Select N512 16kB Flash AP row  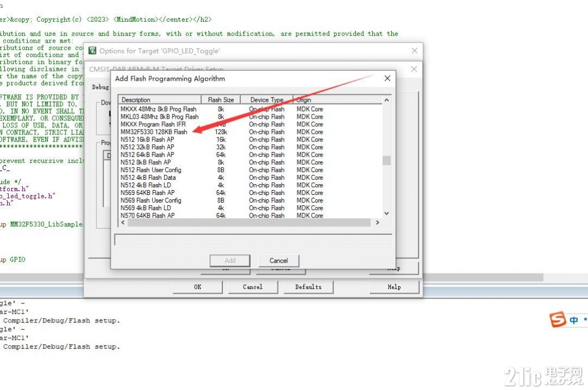click(x=251, y=139)
